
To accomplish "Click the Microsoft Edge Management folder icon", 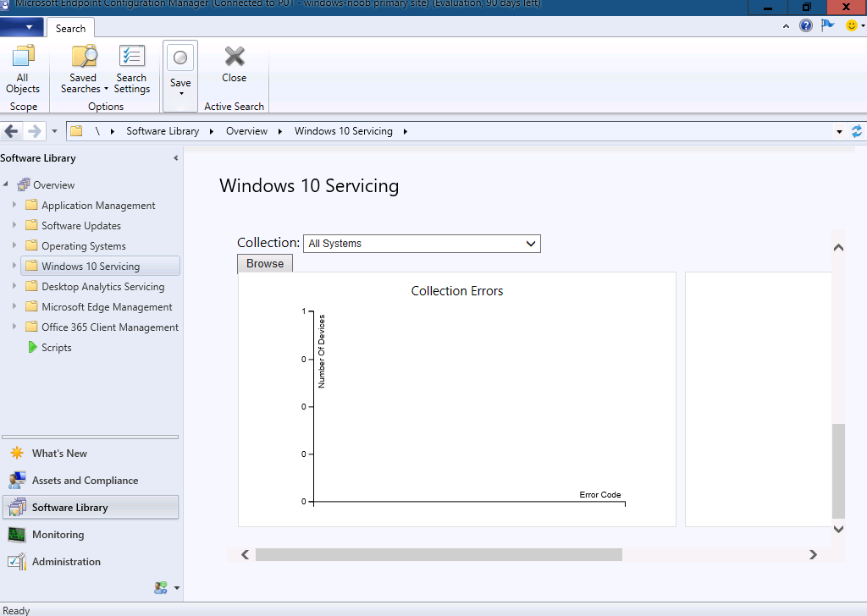I will (x=32, y=306).
